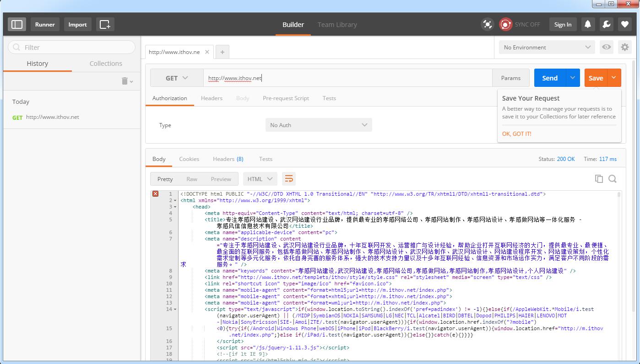
Task: Open a new tab with the new-window icon
Action: (105, 24)
